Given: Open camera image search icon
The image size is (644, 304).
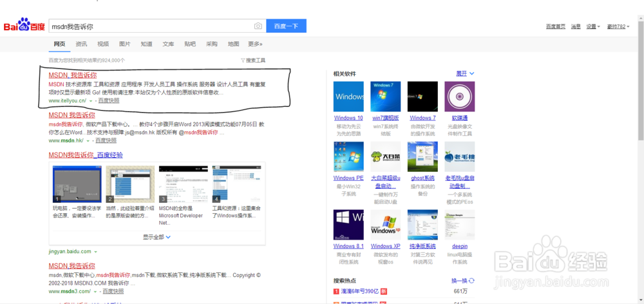Looking at the screenshot, I should [258, 26].
